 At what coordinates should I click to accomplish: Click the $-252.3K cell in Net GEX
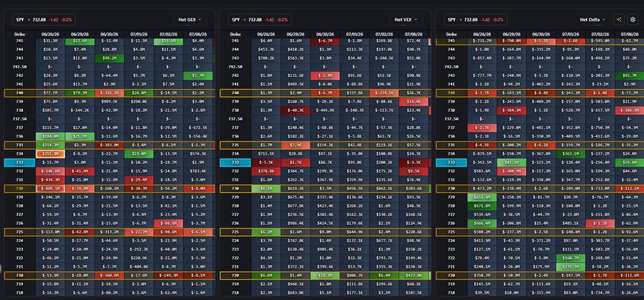pos(138,249)
